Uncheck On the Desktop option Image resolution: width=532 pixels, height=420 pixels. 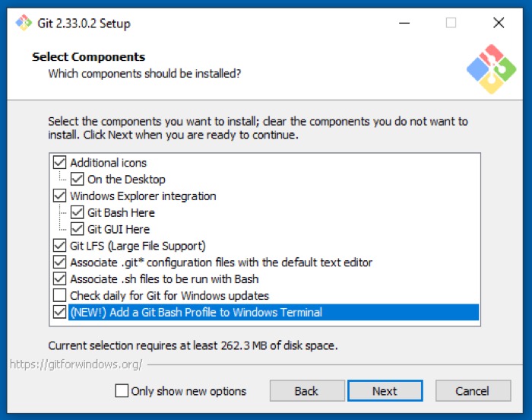[x=77, y=180]
